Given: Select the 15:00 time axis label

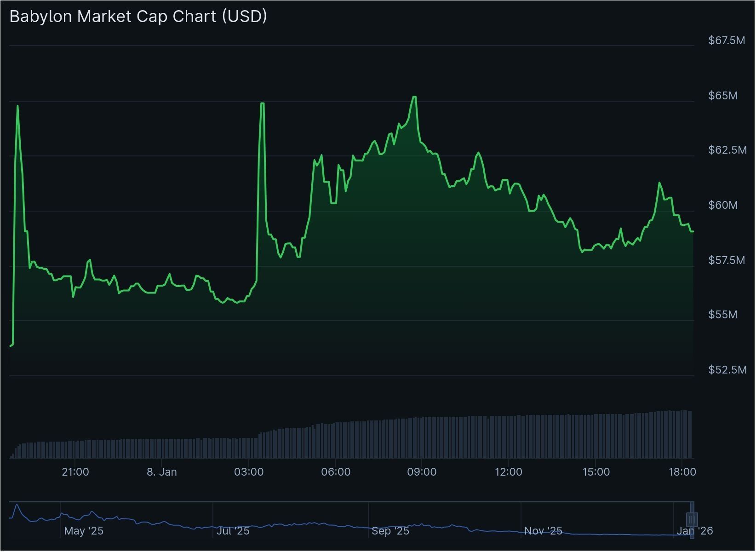Looking at the screenshot, I should (596, 472).
